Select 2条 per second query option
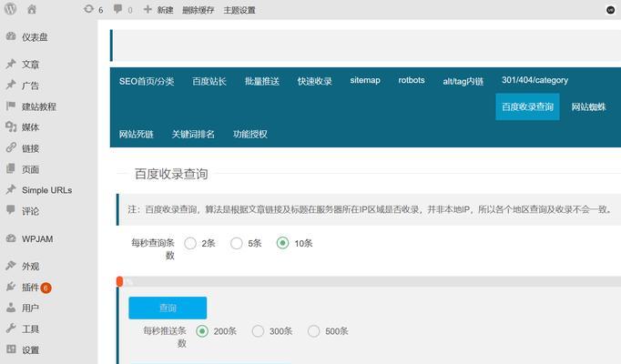621x364 pixels. (x=190, y=243)
